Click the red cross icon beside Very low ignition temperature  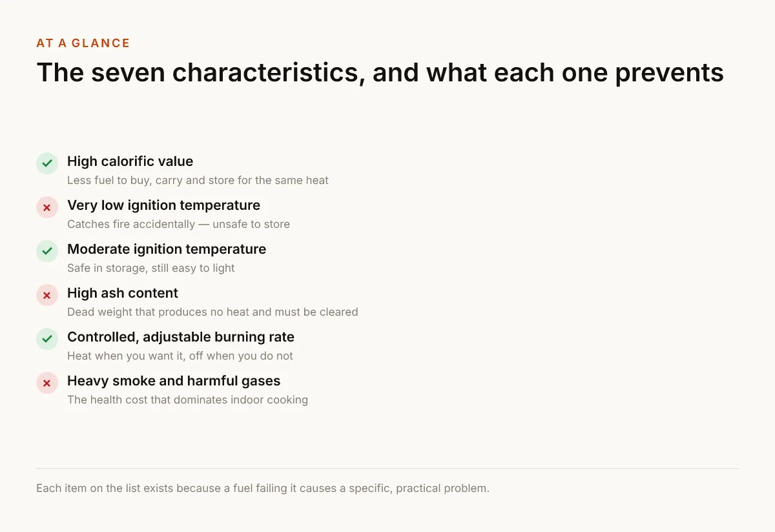point(47,207)
